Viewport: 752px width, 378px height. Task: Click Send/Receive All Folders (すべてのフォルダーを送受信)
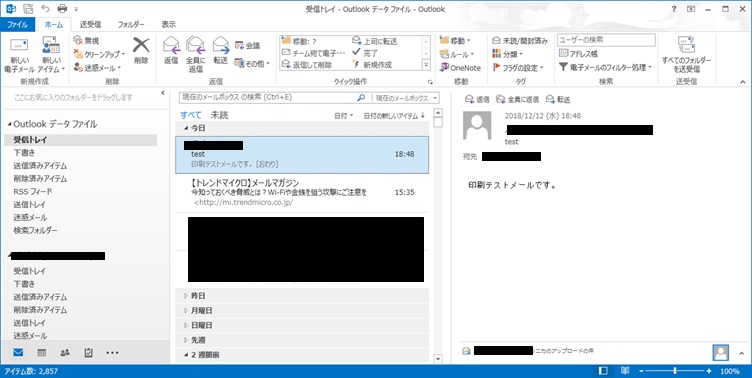(x=686, y=55)
